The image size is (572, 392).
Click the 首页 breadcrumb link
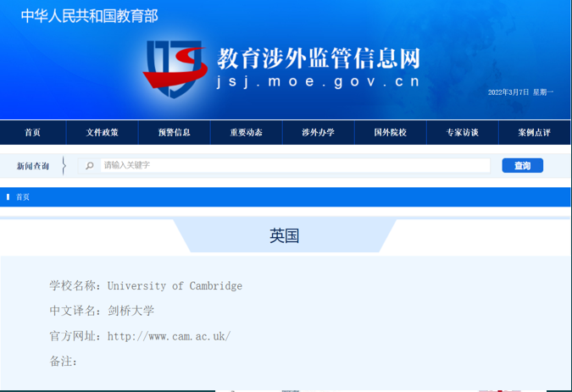(23, 197)
